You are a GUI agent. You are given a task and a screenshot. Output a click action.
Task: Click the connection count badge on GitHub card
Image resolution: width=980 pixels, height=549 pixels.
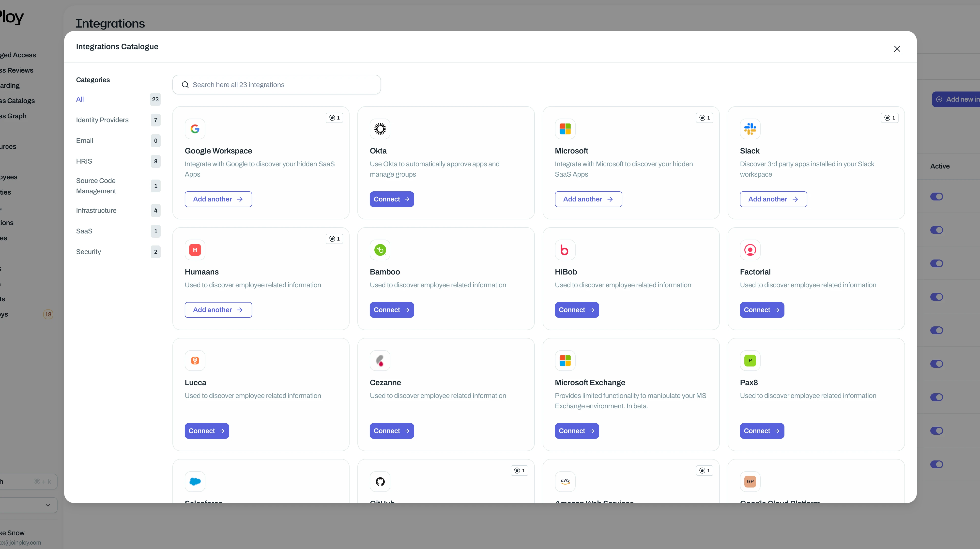(519, 471)
